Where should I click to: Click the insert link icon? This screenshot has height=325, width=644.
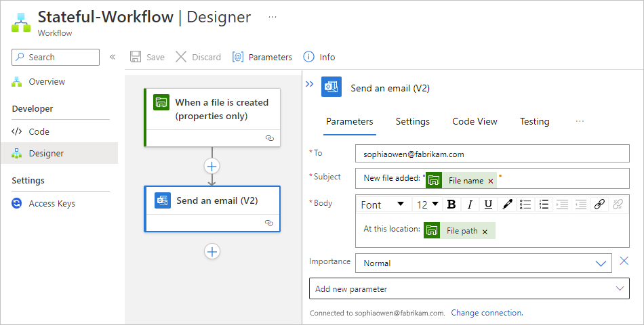(x=599, y=204)
